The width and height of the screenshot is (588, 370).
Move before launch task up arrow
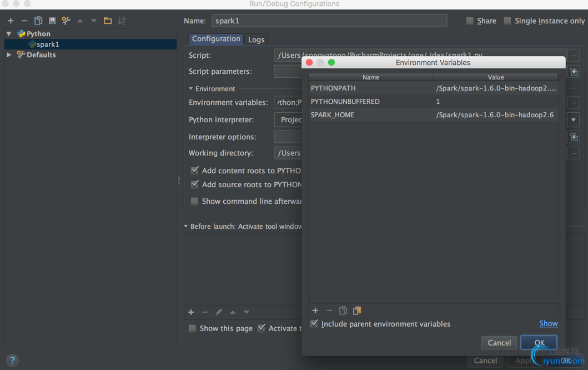233,312
